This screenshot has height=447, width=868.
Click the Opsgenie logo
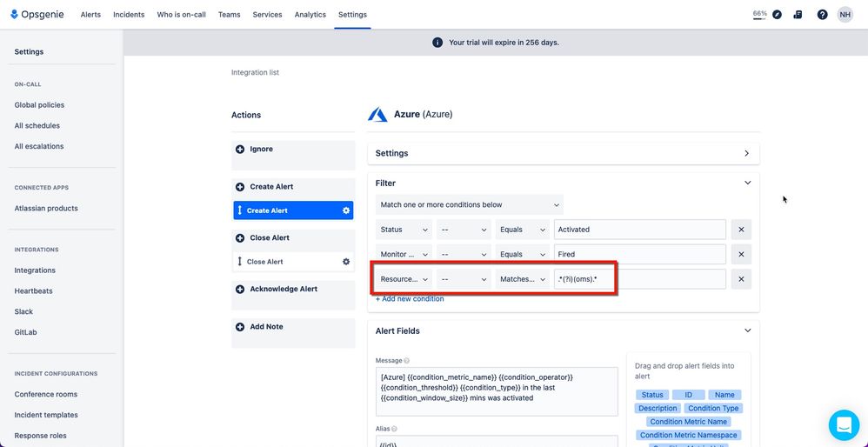[x=37, y=15]
